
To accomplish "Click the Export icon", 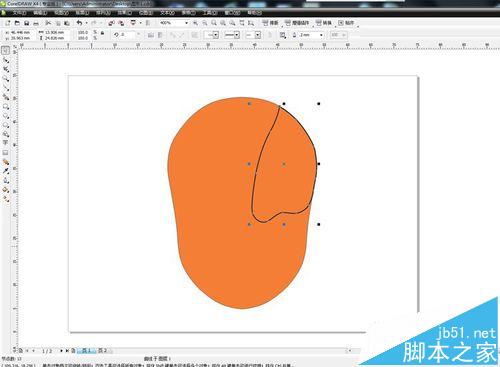I will tap(121, 23).
